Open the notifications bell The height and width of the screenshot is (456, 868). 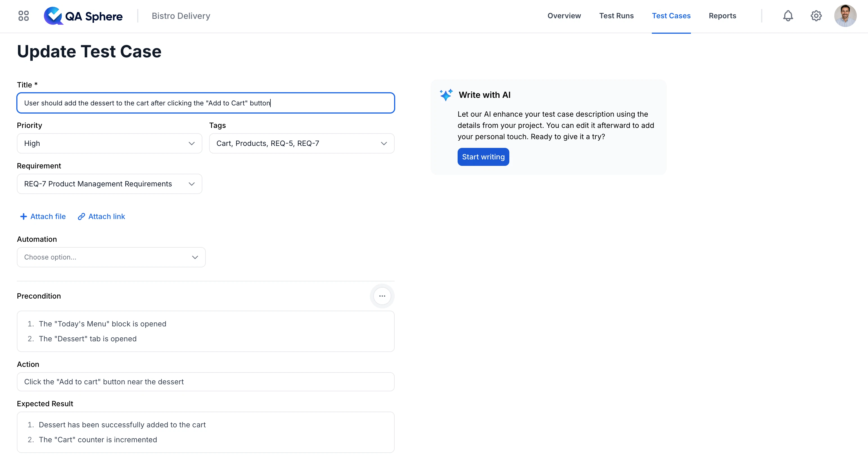(x=787, y=16)
